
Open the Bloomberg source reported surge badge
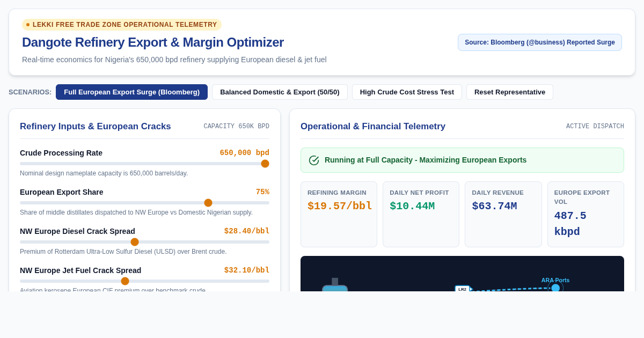coord(540,42)
